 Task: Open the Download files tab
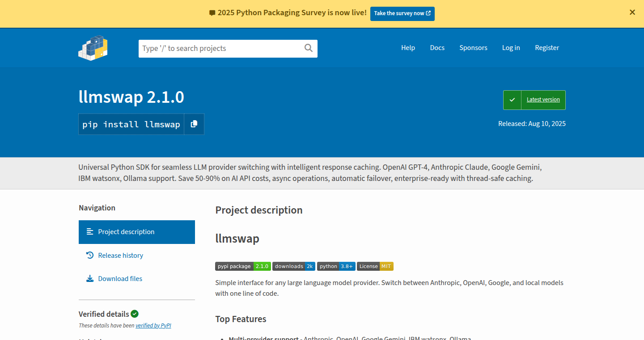[x=137, y=279]
